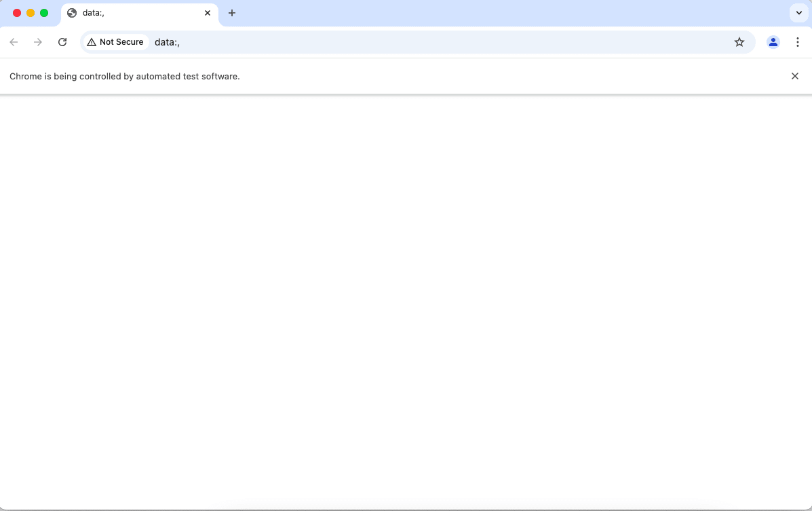Open the three-dot Chrome menu
The height and width of the screenshot is (511, 812).
point(798,41)
